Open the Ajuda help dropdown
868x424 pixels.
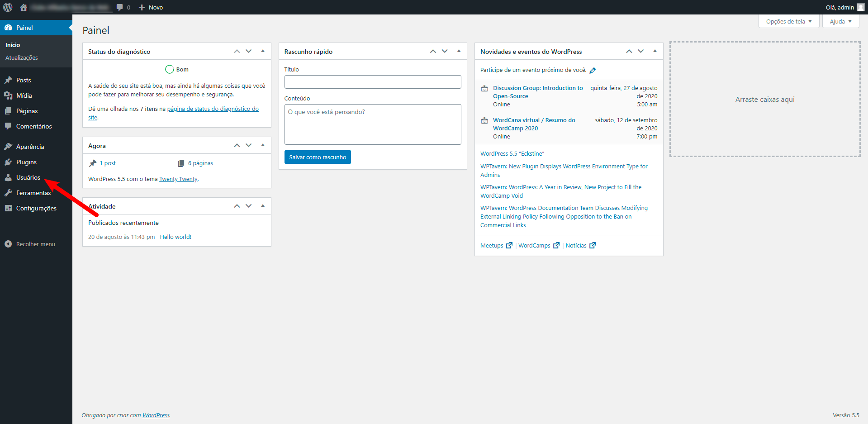(x=840, y=21)
